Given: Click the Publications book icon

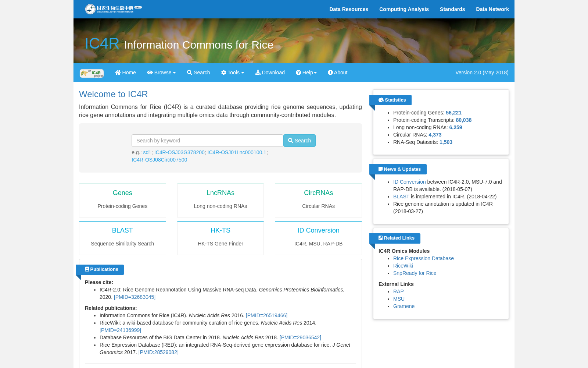Looking at the screenshot, I should [x=87, y=269].
